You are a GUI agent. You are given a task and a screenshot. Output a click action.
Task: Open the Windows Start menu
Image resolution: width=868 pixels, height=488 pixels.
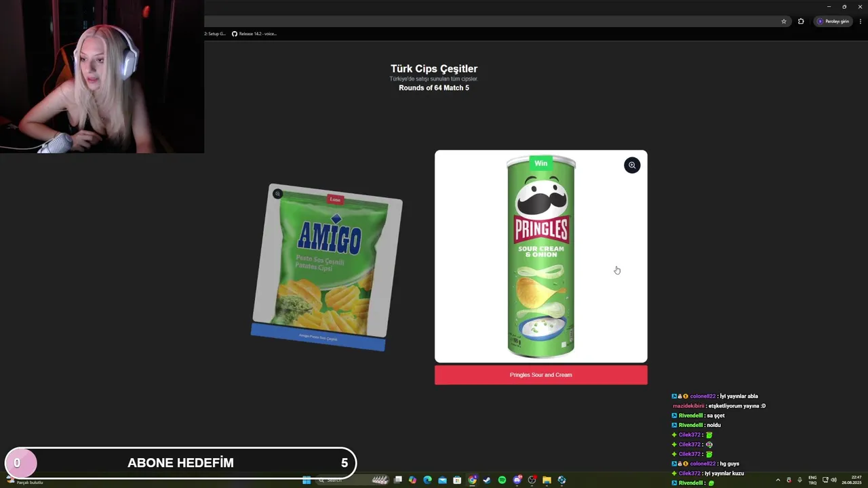[x=307, y=480]
